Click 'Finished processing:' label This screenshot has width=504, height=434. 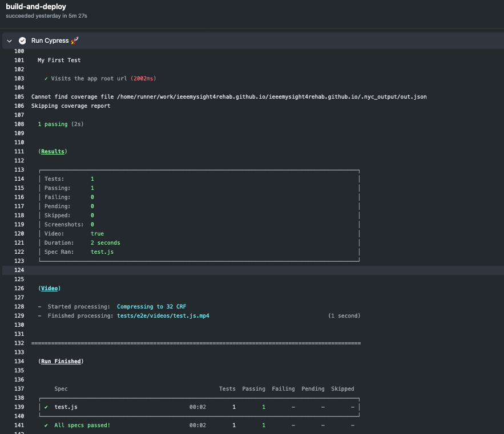[x=80, y=316]
